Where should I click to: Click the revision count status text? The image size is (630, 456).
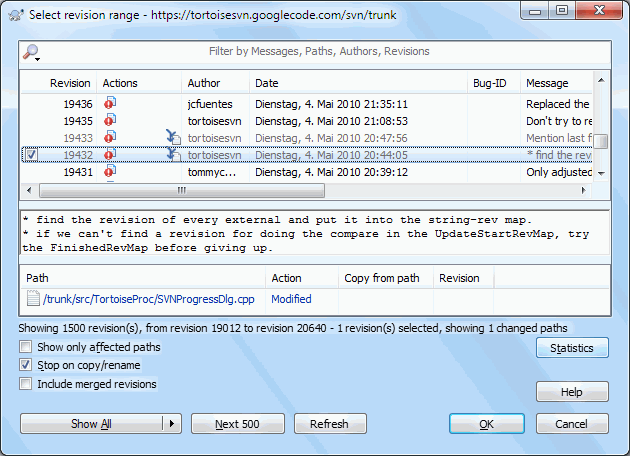(x=292, y=328)
